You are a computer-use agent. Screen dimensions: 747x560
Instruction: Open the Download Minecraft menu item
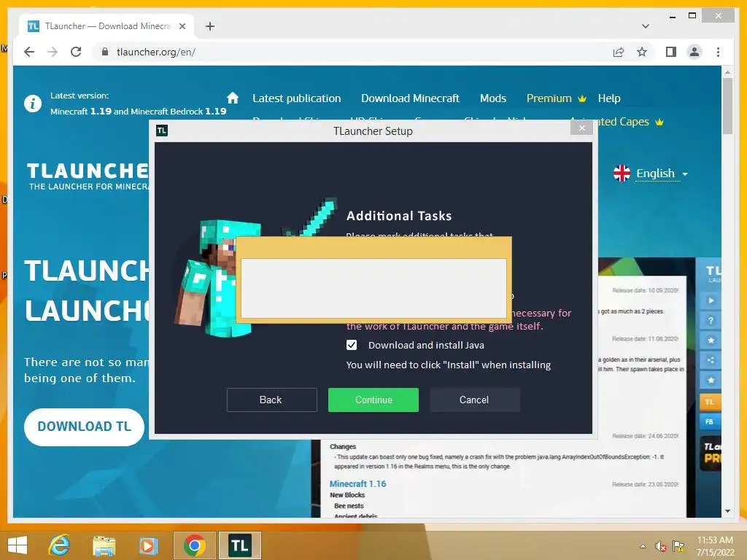coord(410,98)
